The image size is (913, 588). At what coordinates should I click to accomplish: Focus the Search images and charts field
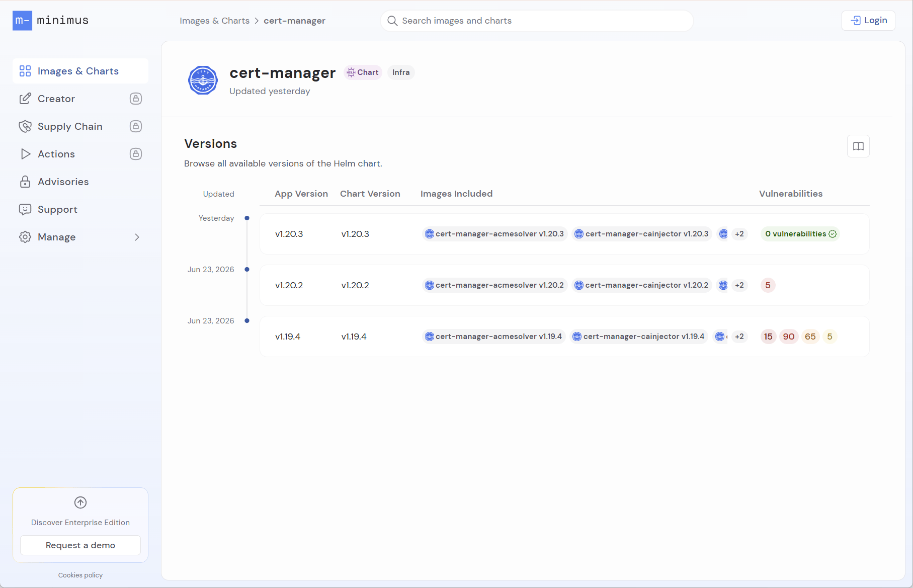537,21
